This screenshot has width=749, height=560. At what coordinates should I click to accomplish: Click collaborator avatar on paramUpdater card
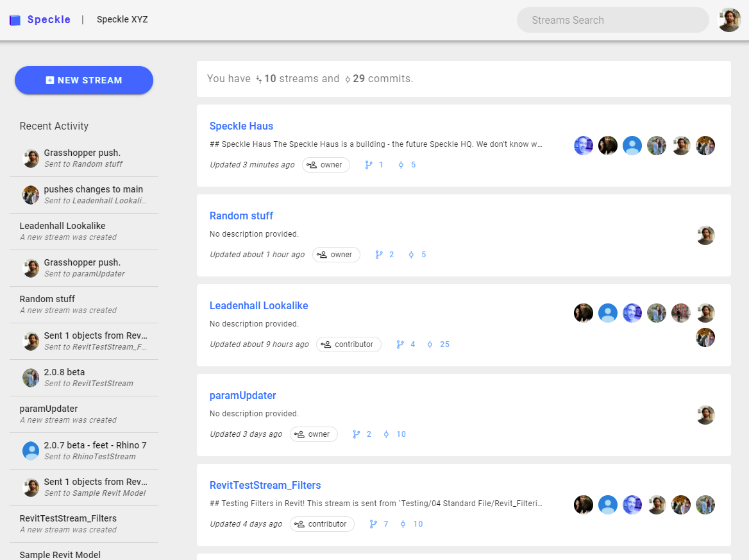(x=705, y=415)
